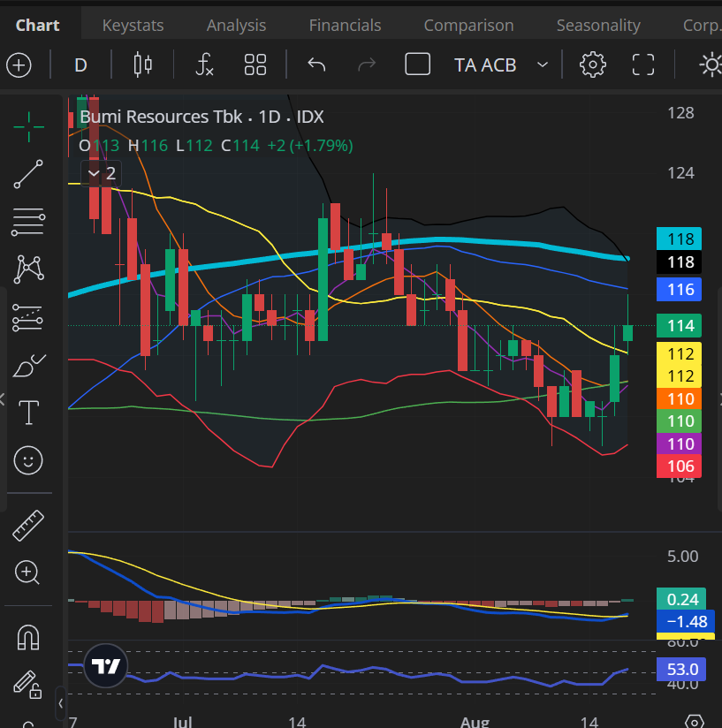722x728 pixels.
Task: Click the -1.48 MACD value label
Action: (685, 622)
